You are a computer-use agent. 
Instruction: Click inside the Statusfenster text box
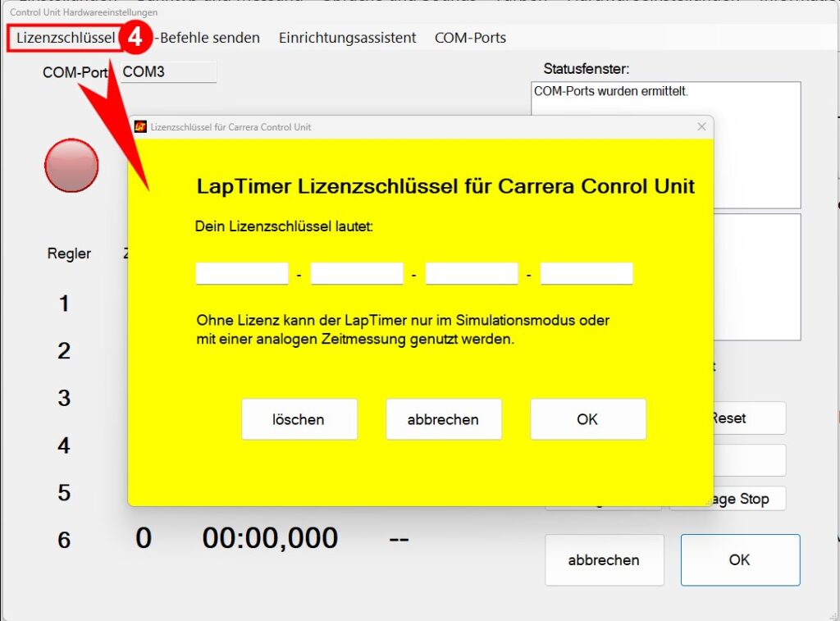(x=665, y=144)
